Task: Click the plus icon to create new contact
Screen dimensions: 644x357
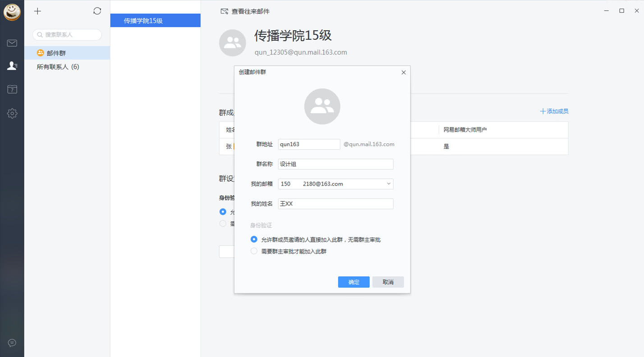Action: (x=37, y=11)
